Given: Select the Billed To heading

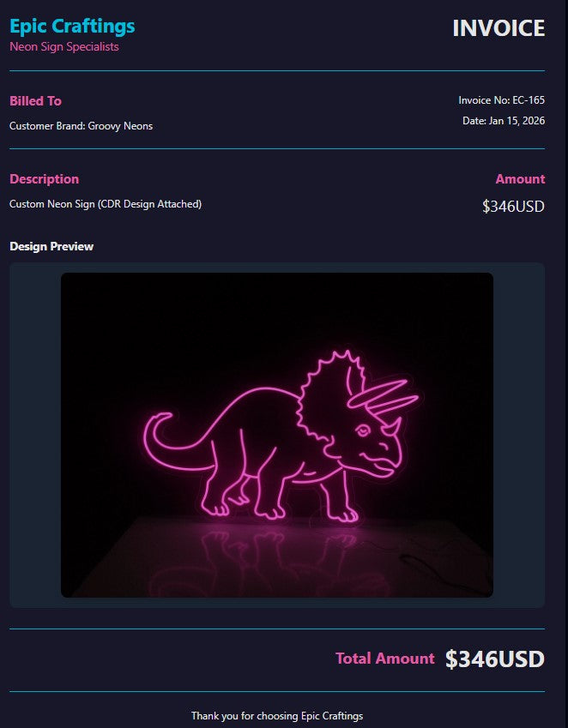Looking at the screenshot, I should coord(35,100).
